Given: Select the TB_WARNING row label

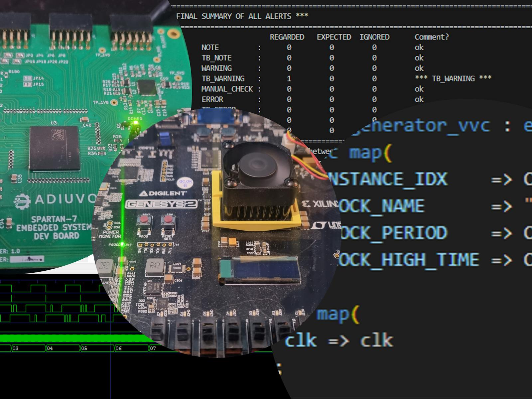Looking at the screenshot, I should coord(223,78).
